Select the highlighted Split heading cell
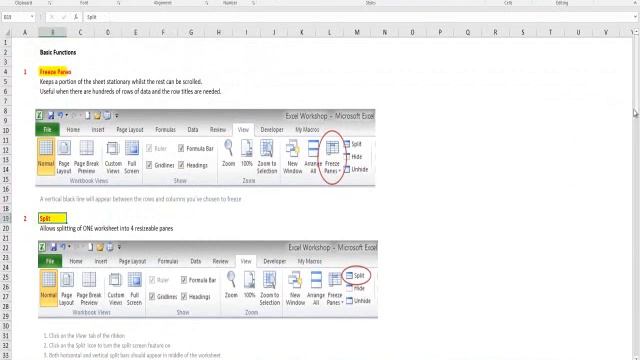Viewport: 640px width, 360px height. coord(53,218)
